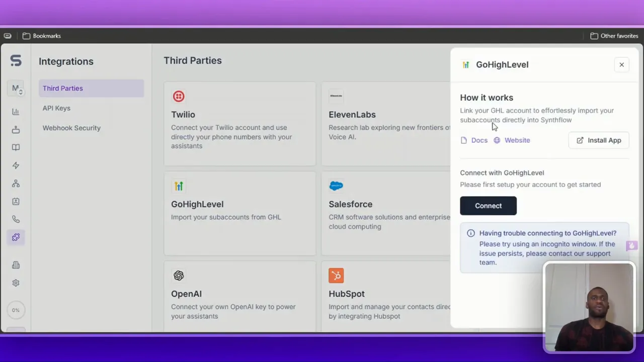Click the assistants robot icon in sidebar
644x362 pixels.
(x=16, y=130)
